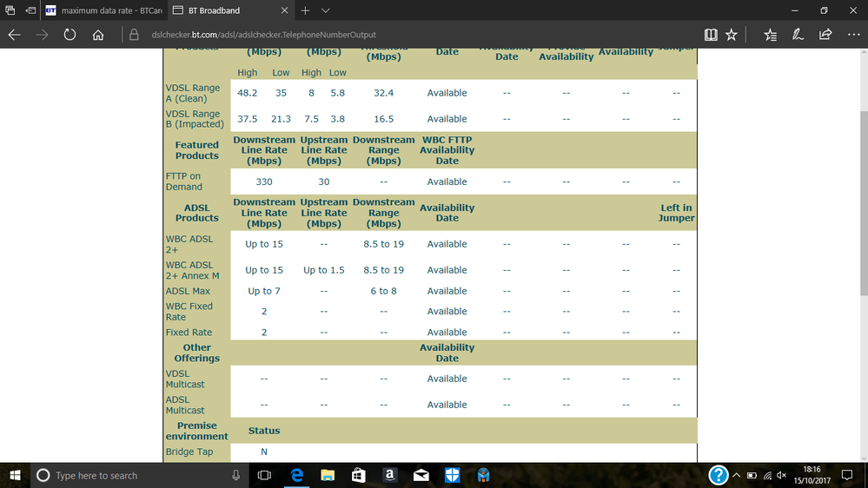Image resolution: width=868 pixels, height=488 pixels.
Task: Click Bridge Tap status N value
Action: pos(264,452)
